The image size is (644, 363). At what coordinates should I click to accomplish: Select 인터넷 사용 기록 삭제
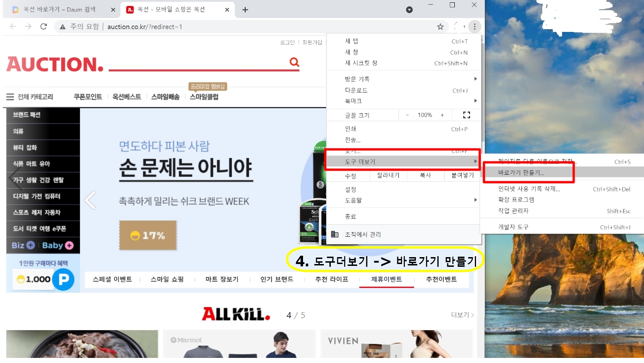click(x=562, y=189)
